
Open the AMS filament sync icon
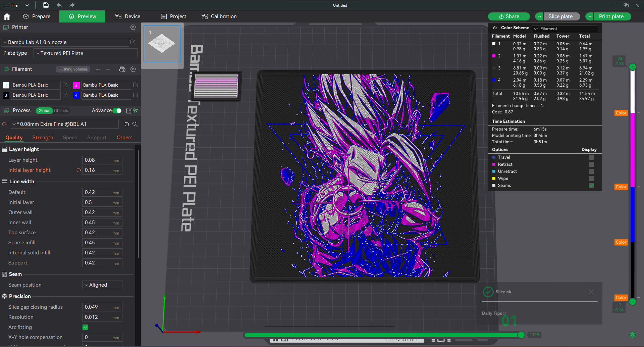coord(122,69)
